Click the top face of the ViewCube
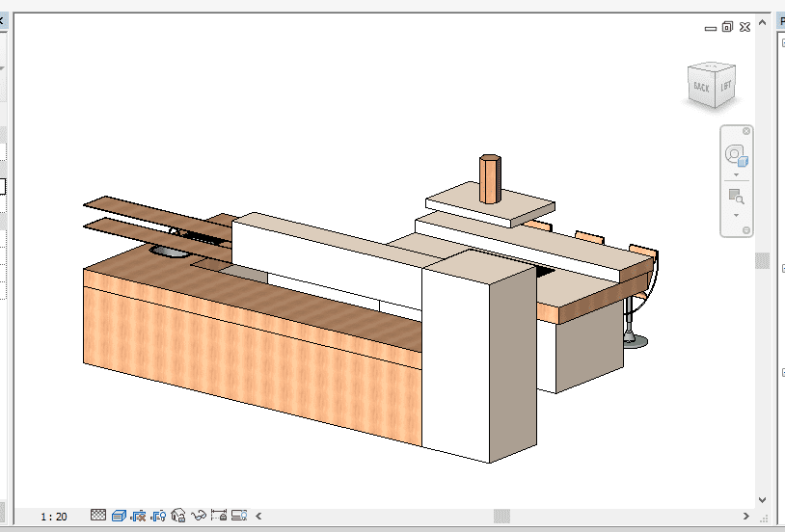Image resolution: width=785 pixels, height=532 pixels. tap(712, 68)
